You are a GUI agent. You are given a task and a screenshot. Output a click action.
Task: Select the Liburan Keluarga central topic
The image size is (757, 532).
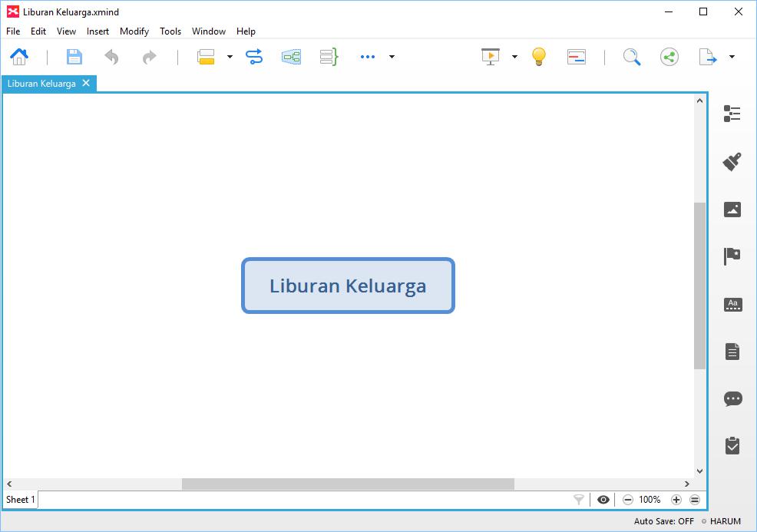348,286
